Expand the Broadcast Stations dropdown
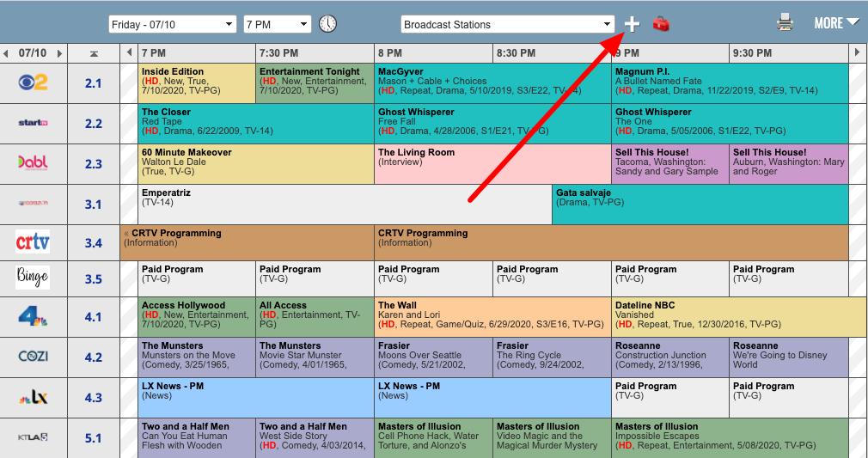This screenshot has width=868, height=458. pos(507,25)
